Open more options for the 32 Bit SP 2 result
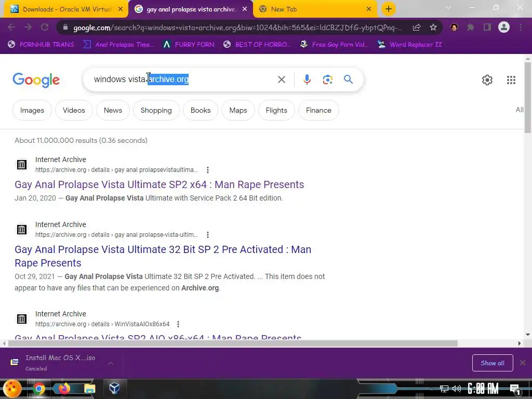Image resolution: width=532 pixels, height=399 pixels. 208,235
